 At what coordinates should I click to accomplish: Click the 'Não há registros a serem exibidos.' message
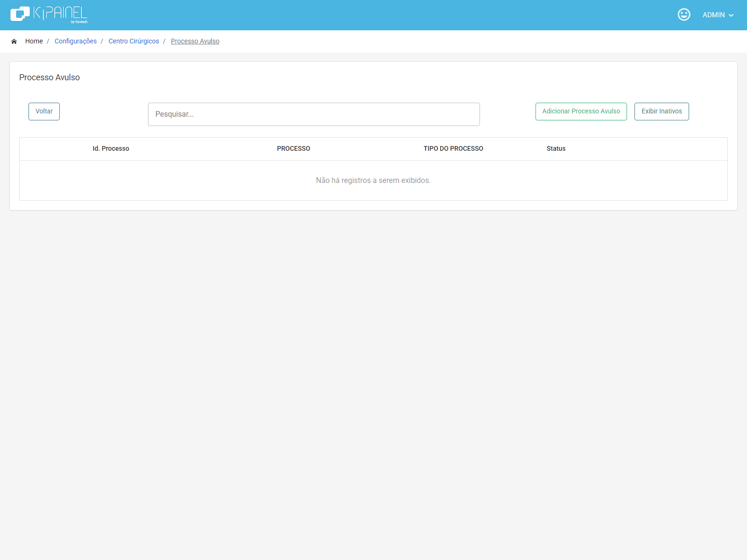click(x=373, y=180)
